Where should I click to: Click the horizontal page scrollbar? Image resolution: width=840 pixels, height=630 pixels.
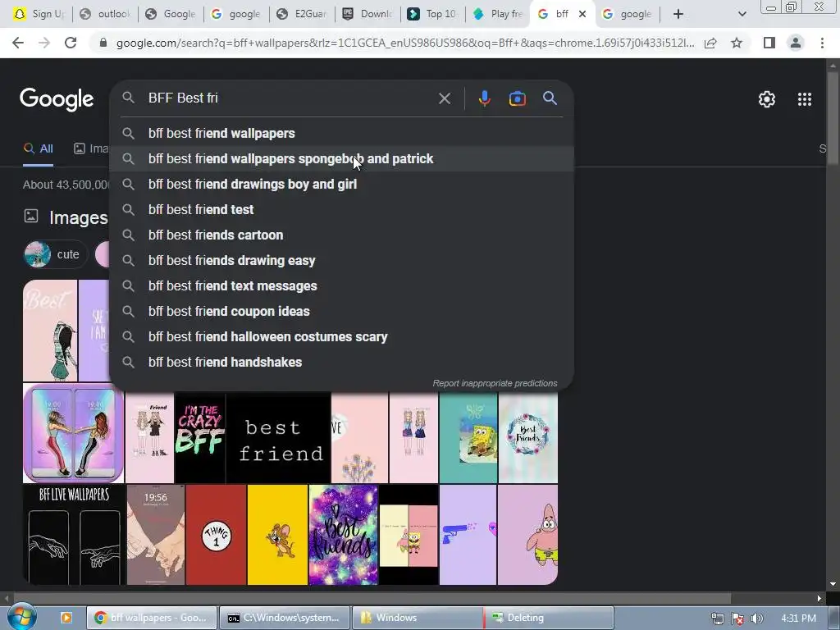[x=372, y=598]
